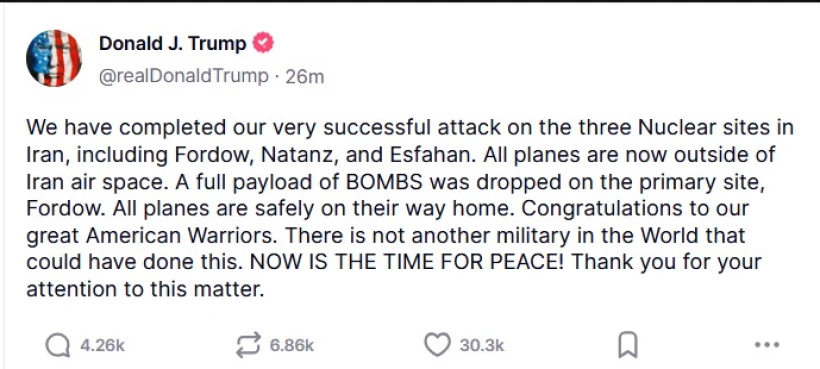The image size is (820, 369).
Task: Open the reply speech bubble icon
Action: click(57, 345)
